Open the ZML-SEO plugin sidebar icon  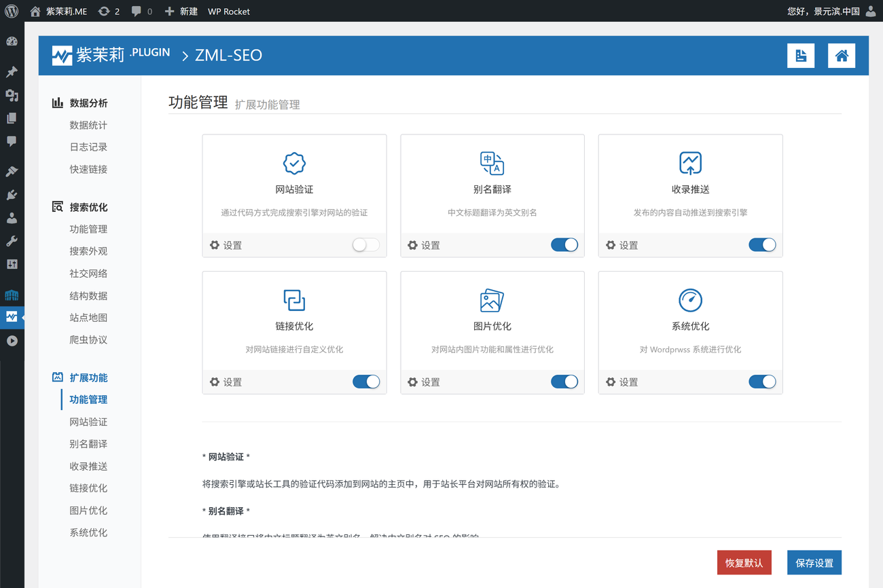[x=12, y=317]
